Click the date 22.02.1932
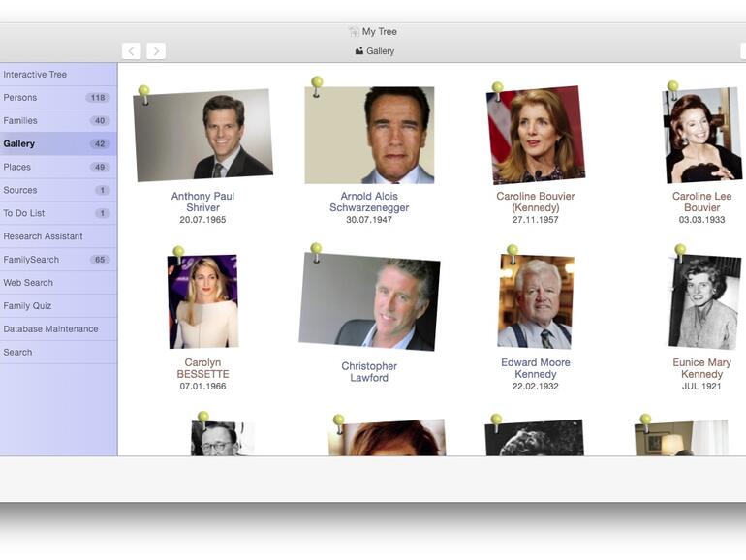Screen dimensions: 746x560 coord(536,387)
